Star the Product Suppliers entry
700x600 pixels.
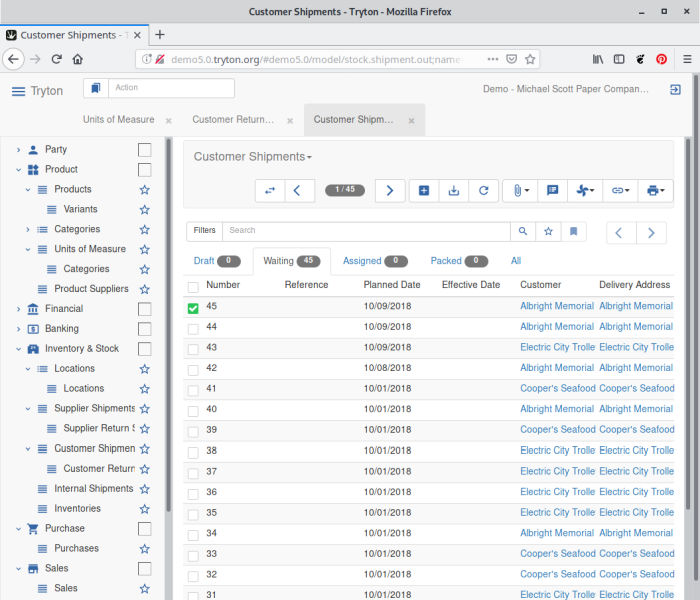pos(144,289)
